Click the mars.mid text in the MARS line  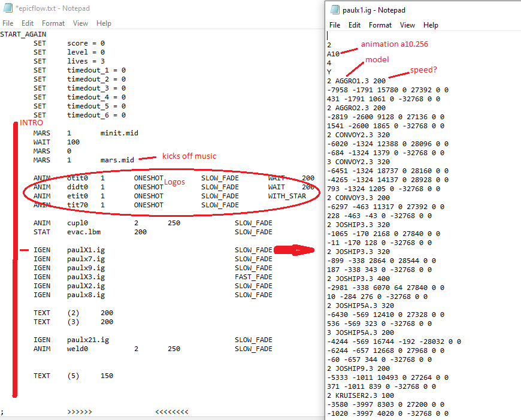coord(117,160)
